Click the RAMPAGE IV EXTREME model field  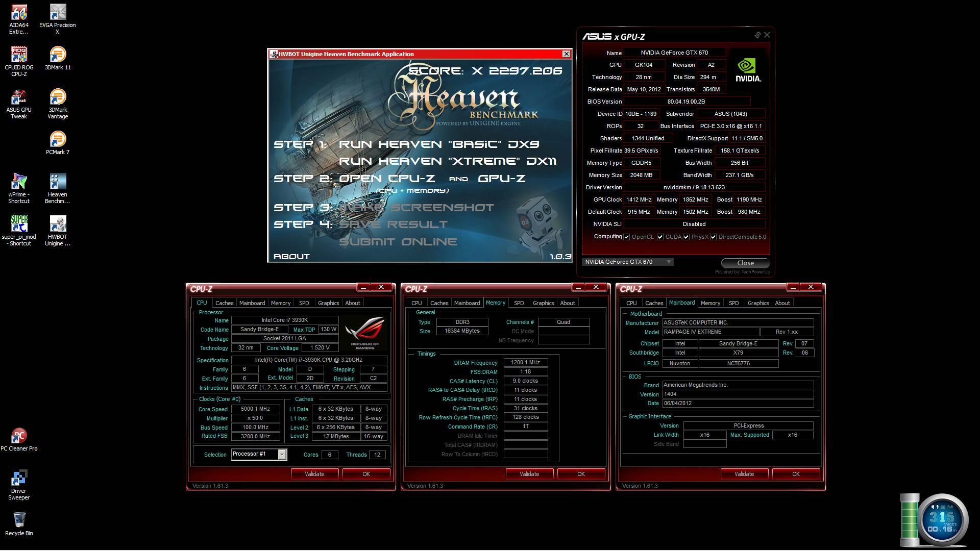(x=710, y=332)
